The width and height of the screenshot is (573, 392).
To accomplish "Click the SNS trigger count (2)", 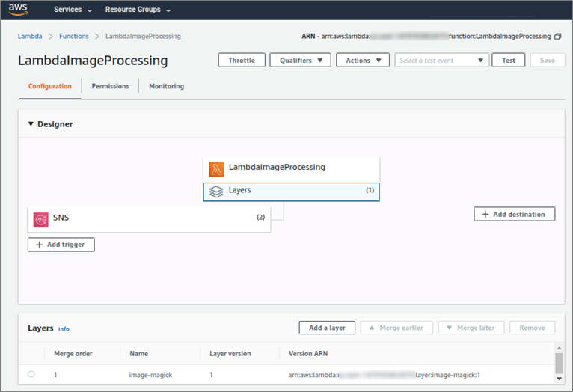I will pyautogui.click(x=260, y=217).
